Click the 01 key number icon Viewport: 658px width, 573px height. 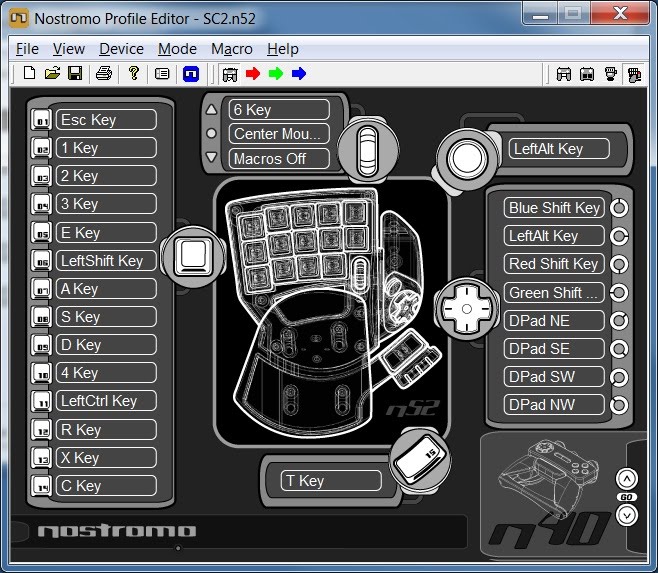(42, 120)
